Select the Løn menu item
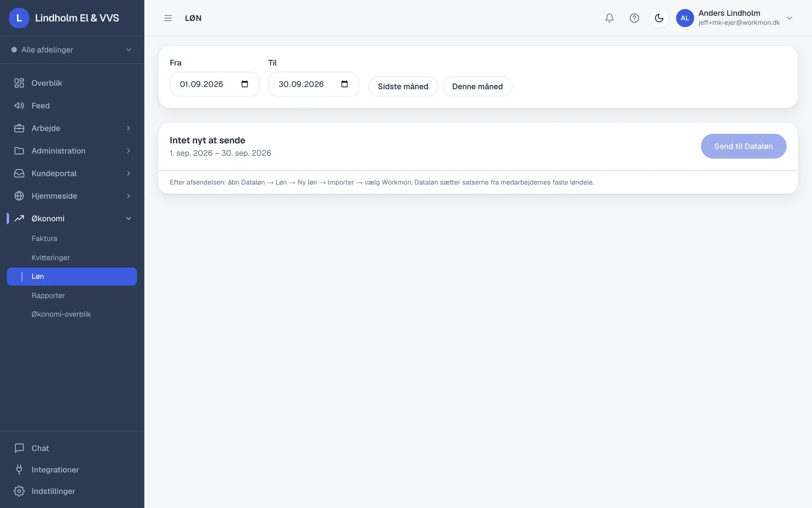Viewport: 812px width, 508px height. [x=72, y=276]
